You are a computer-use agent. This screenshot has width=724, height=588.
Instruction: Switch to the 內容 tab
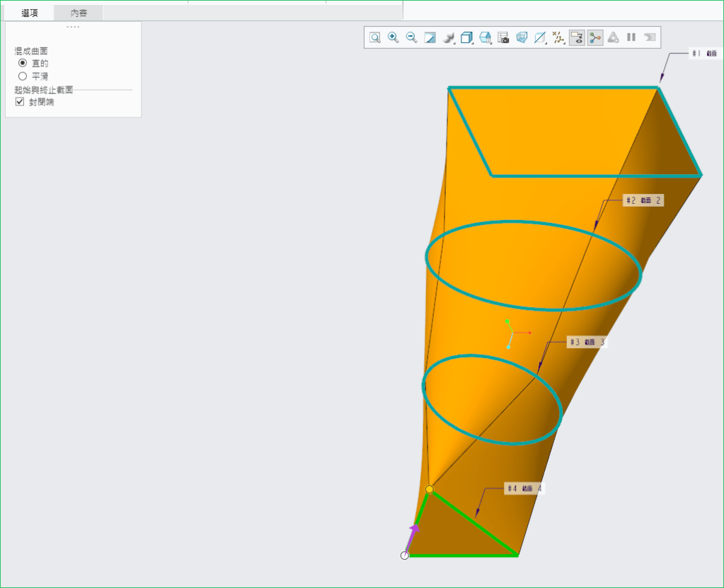[79, 13]
